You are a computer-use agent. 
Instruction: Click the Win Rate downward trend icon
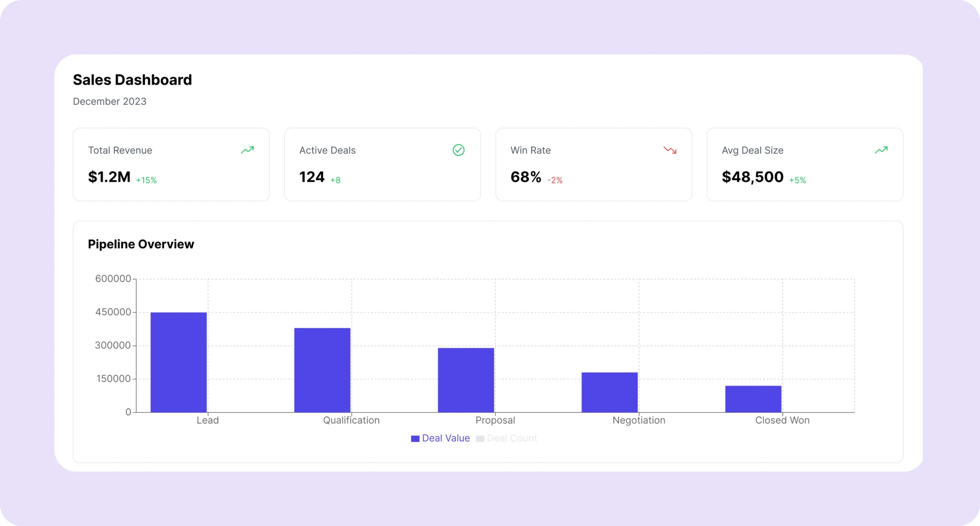click(670, 150)
